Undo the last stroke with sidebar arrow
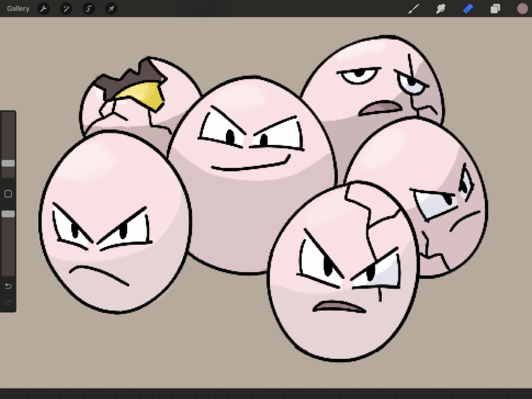This screenshot has height=399, width=532. [x=8, y=286]
